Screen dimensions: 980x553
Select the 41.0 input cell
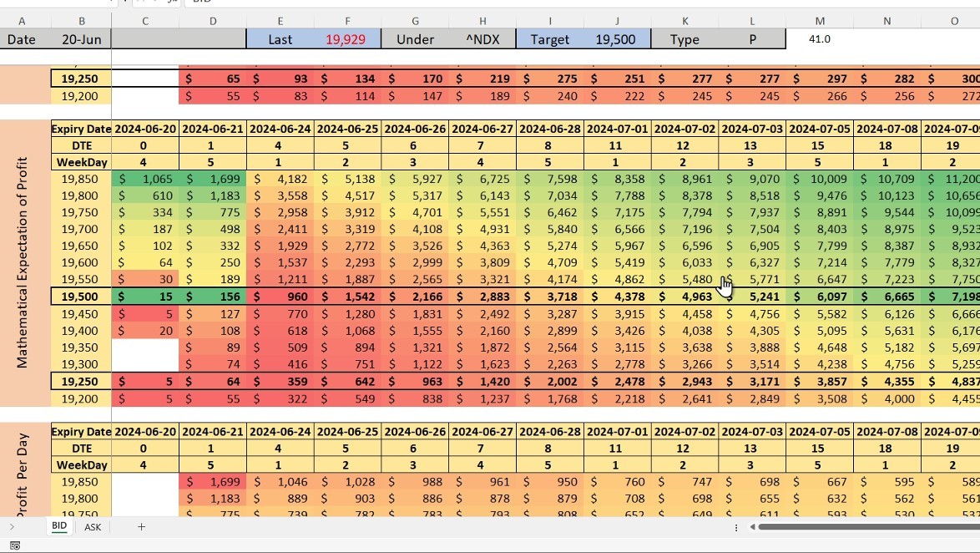point(820,38)
